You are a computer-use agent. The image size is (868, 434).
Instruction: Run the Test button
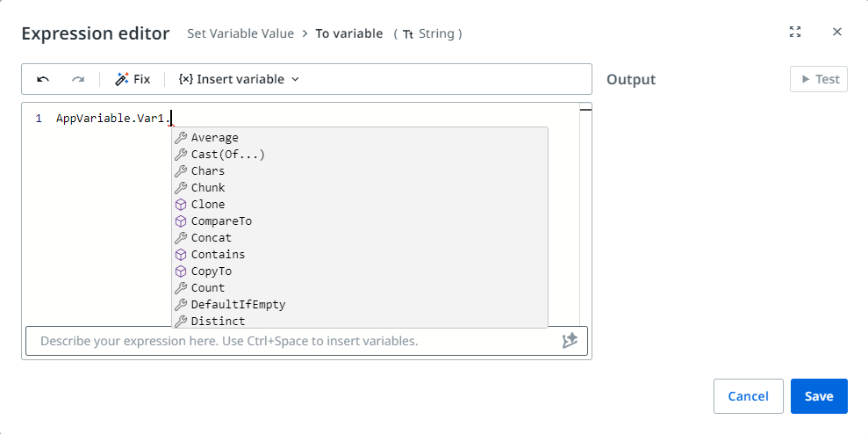coord(819,79)
